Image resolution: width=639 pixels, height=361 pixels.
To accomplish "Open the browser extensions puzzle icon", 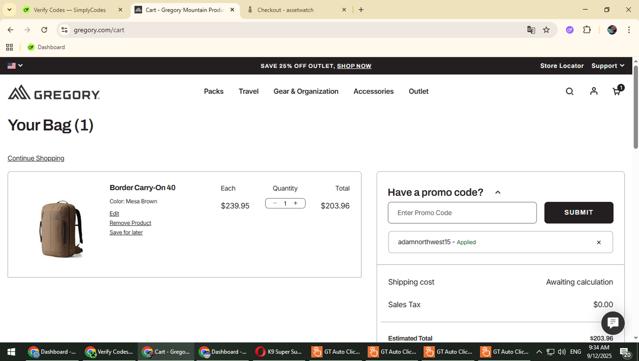I will tap(586, 30).
